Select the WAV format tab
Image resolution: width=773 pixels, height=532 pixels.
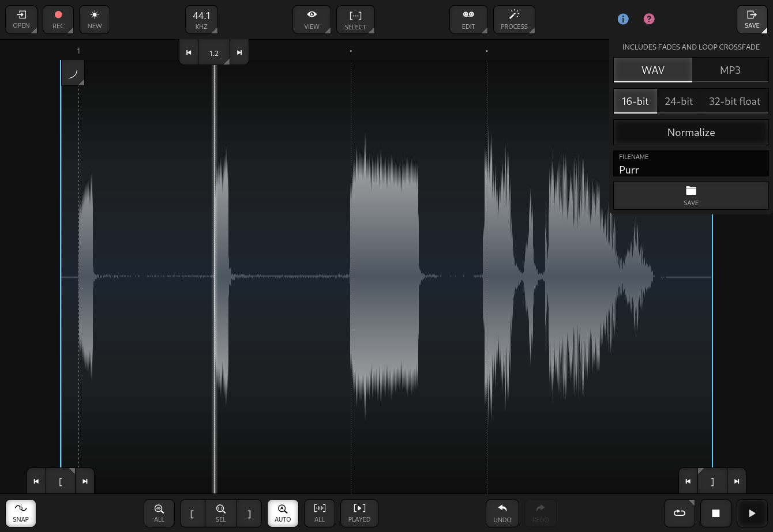click(653, 70)
